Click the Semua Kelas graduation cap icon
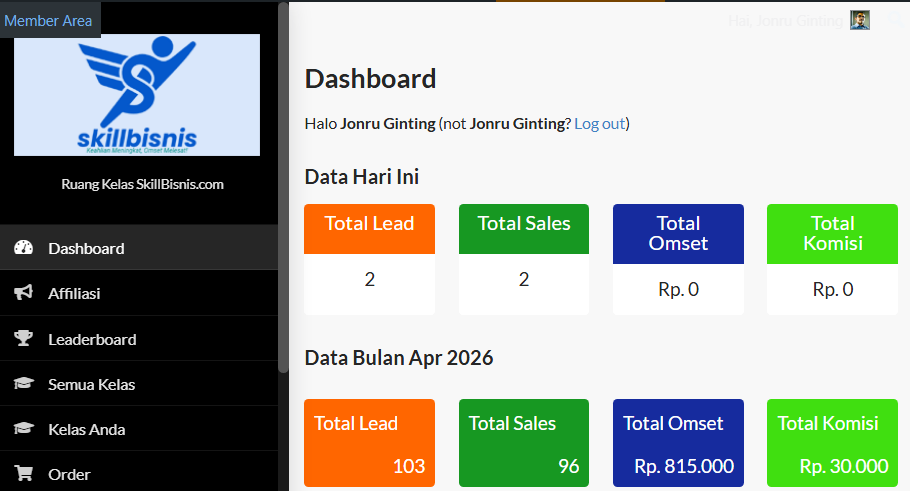 pos(24,384)
